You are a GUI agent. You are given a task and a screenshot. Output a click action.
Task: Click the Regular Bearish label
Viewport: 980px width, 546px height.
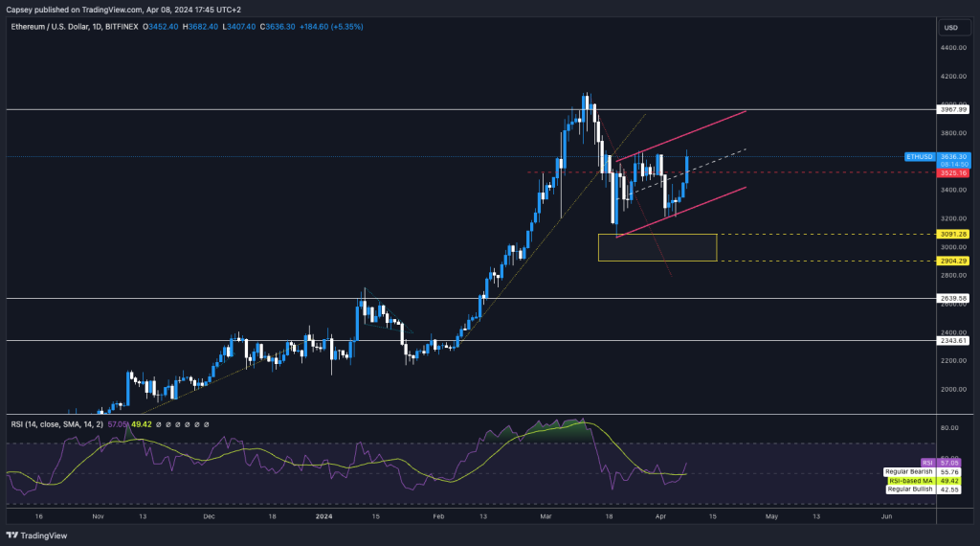click(x=909, y=471)
